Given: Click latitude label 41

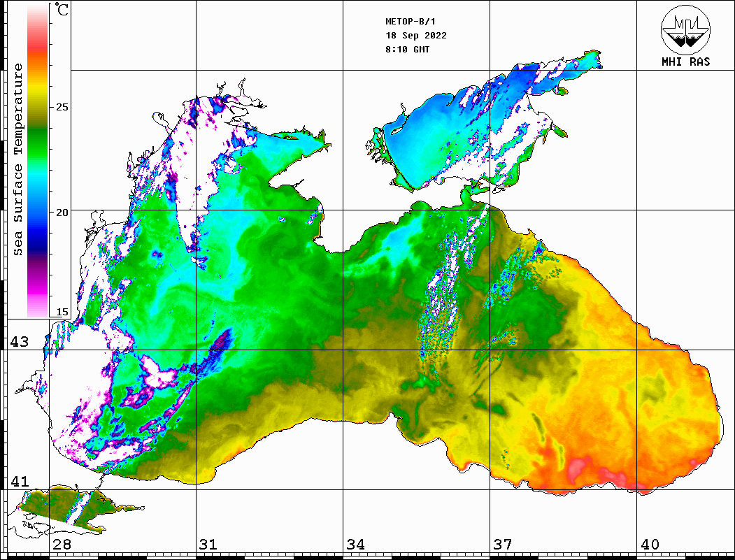Looking at the screenshot, I should [20, 481].
